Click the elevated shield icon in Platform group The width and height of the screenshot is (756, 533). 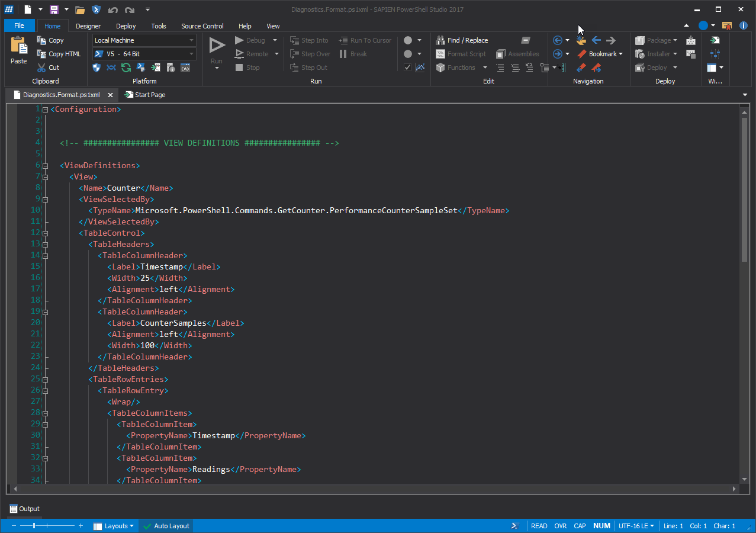point(96,68)
